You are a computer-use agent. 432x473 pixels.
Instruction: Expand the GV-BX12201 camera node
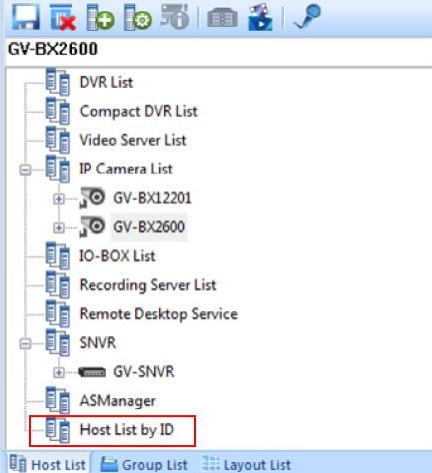[x=59, y=199]
